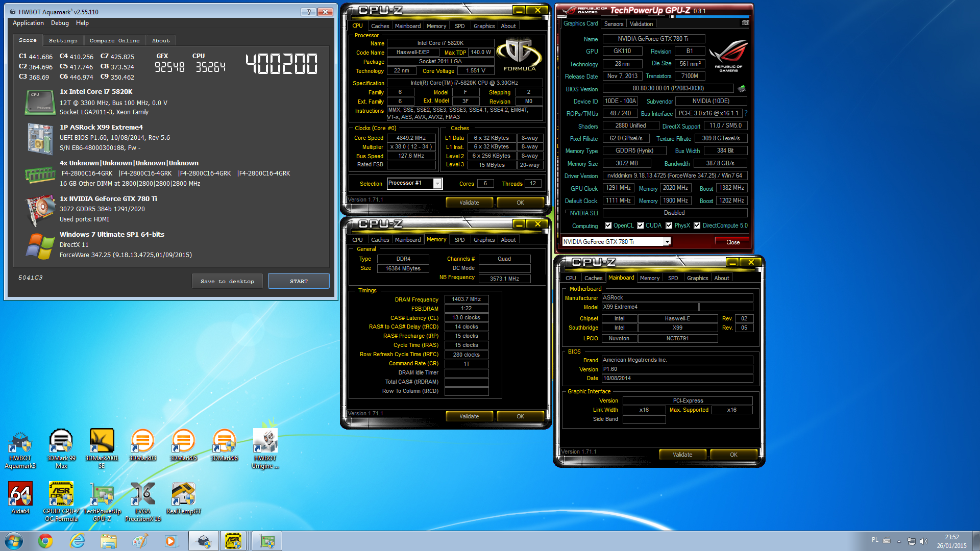
Task: Click Validate in the top CPU-Z window
Action: [x=469, y=203]
